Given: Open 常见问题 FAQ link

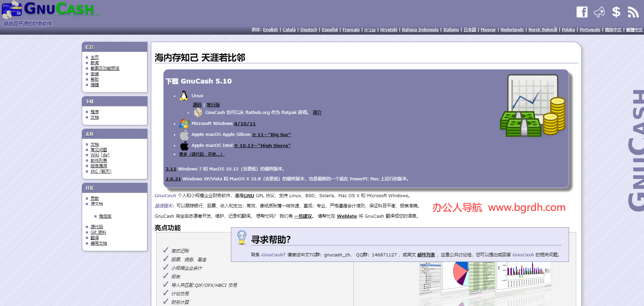Looking at the screenshot, I should tap(99, 150).
